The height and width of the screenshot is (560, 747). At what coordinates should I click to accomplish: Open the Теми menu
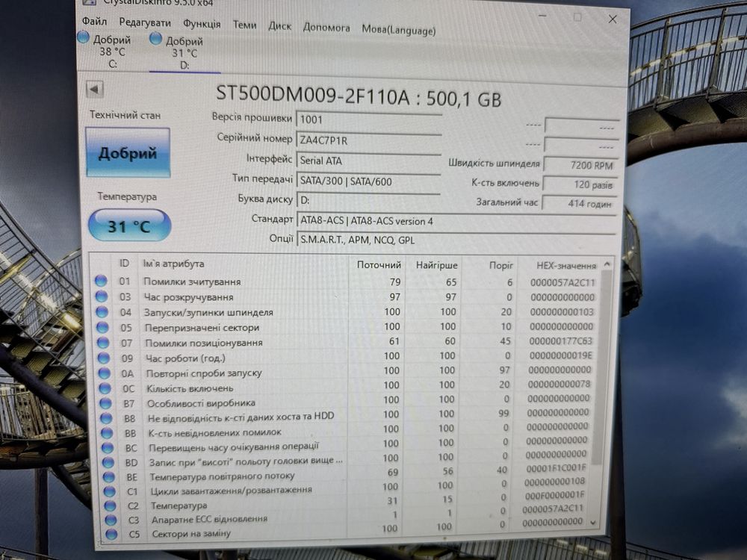(244, 25)
